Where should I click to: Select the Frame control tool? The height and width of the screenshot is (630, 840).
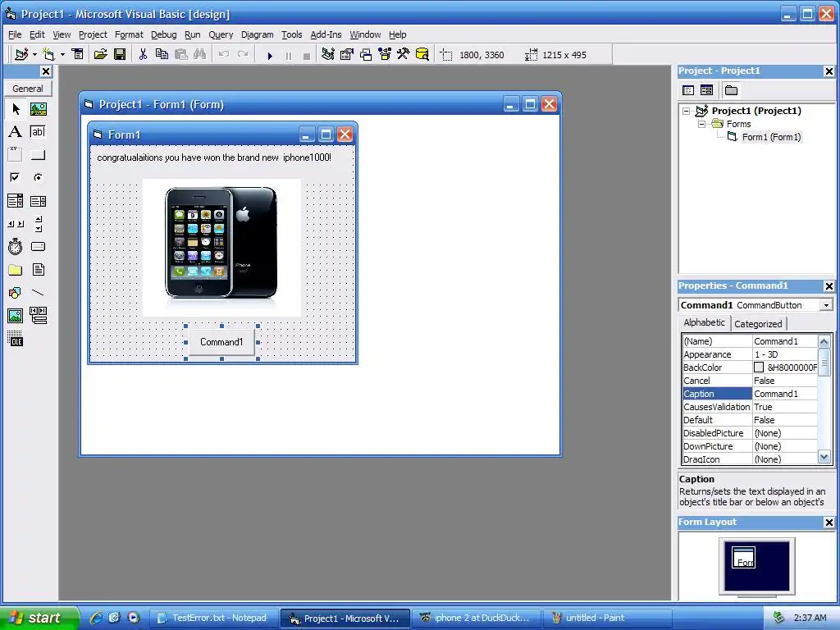[x=16, y=154]
